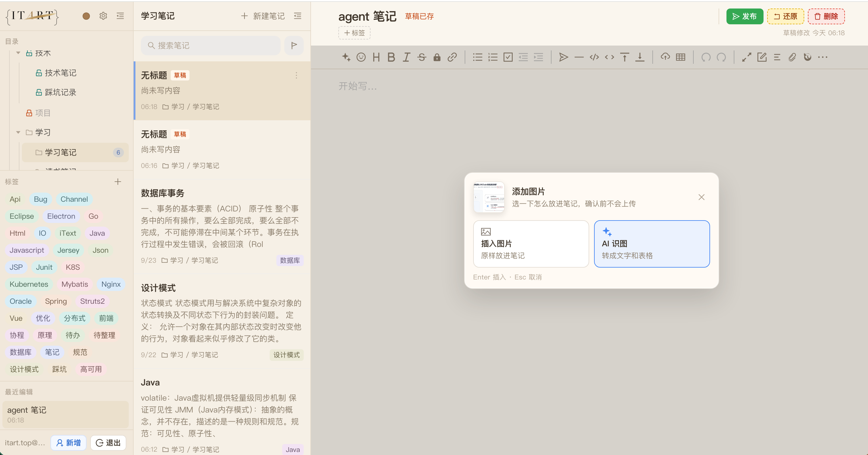Filter notes by the Mybatis tag
868x455 pixels.
74,284
